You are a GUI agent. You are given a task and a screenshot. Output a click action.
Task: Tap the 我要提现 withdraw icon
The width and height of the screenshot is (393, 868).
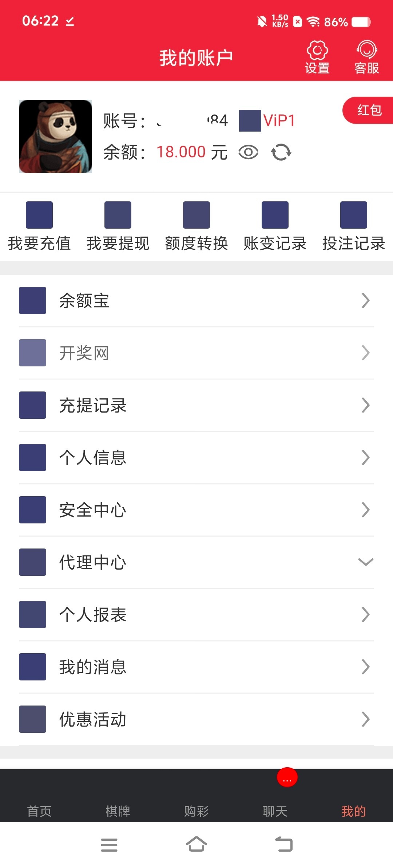coord(118,215)
